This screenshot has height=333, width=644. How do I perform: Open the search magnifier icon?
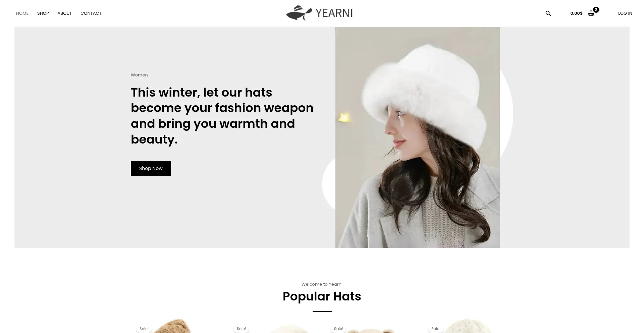548,13
